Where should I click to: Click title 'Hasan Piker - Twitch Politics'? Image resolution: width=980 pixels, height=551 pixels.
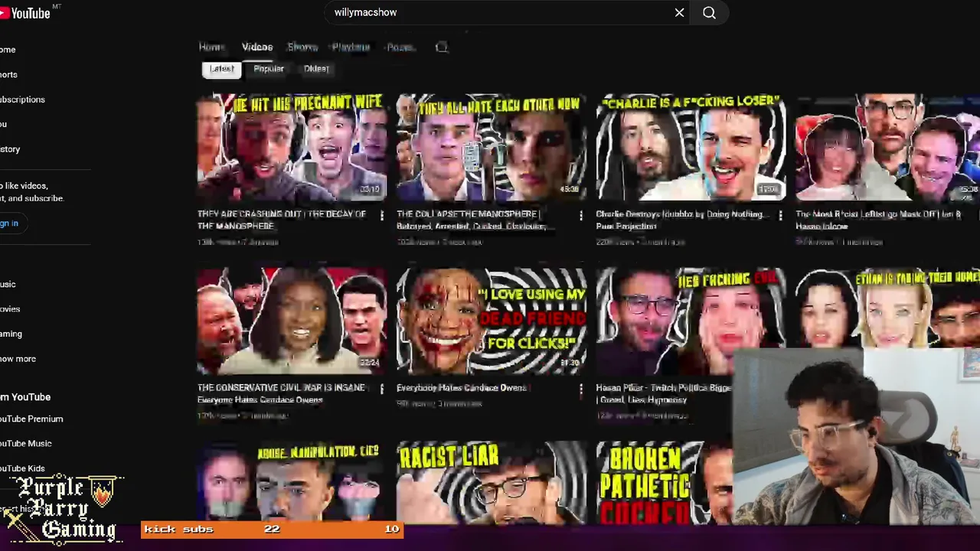[x=663, y=393]
